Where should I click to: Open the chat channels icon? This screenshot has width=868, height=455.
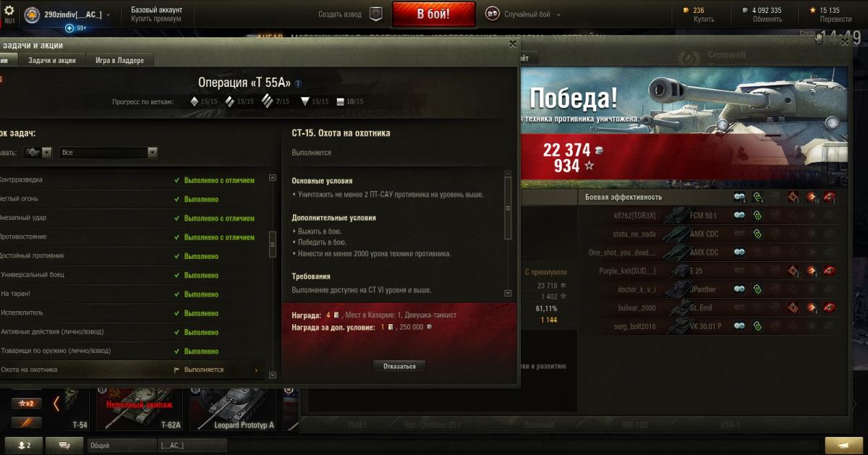coord(65,446)
